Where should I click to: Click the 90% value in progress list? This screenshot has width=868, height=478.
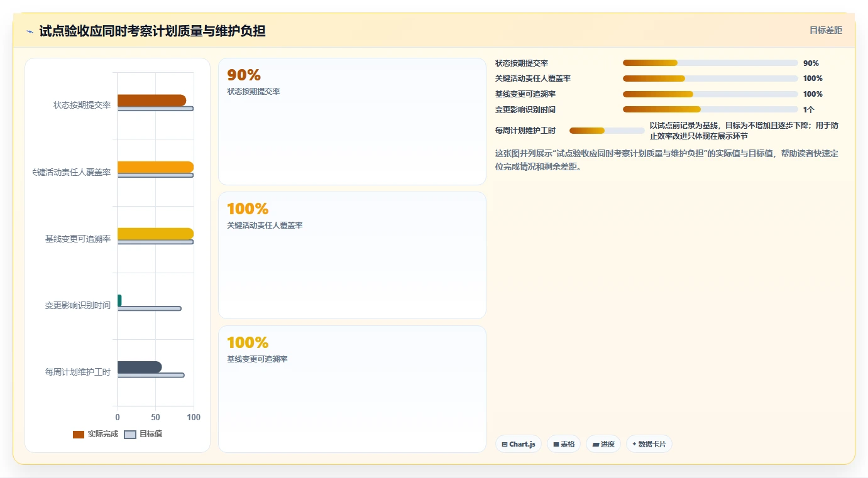pos(811,63)
